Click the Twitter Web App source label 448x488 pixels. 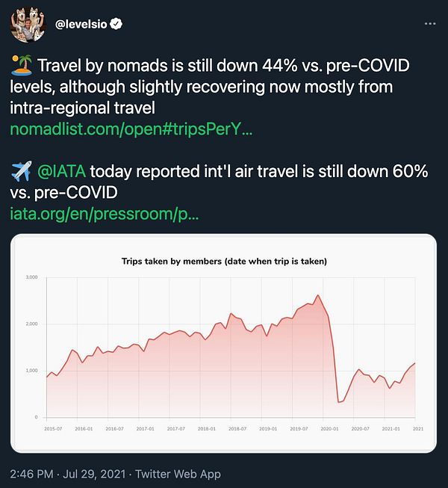tap(178, 474)
